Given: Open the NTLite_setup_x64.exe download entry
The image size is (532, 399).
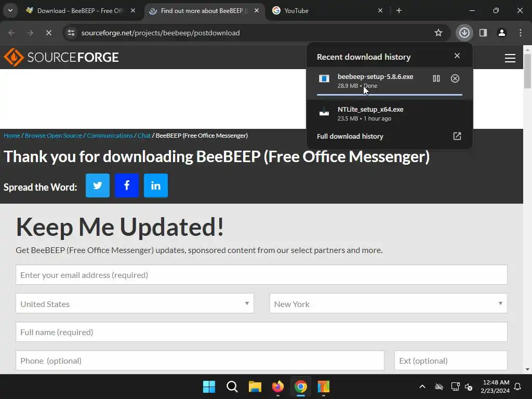Looking at the screenshot, I should (390, 114).
